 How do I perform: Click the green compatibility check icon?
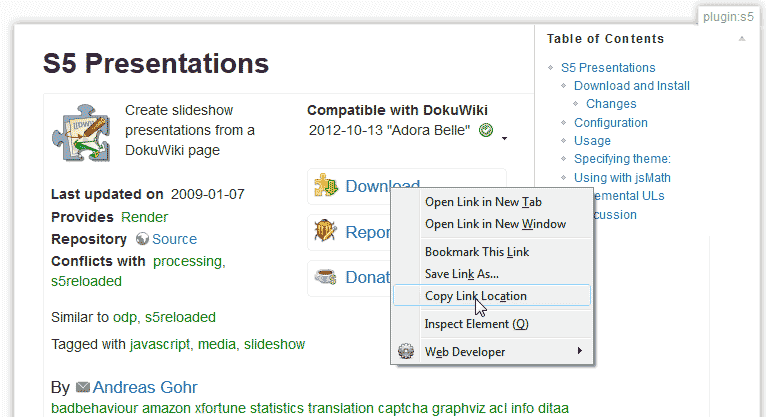click(486, 131)
